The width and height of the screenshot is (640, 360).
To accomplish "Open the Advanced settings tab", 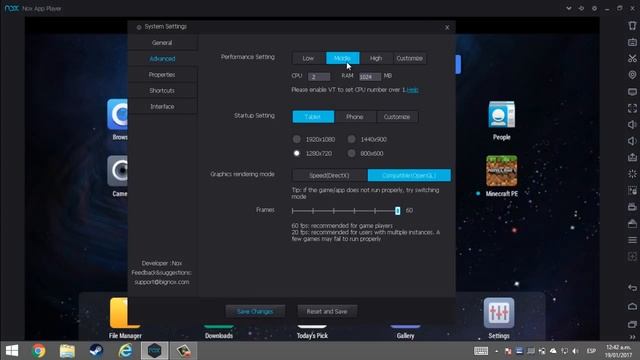I will tap(162, 59).
